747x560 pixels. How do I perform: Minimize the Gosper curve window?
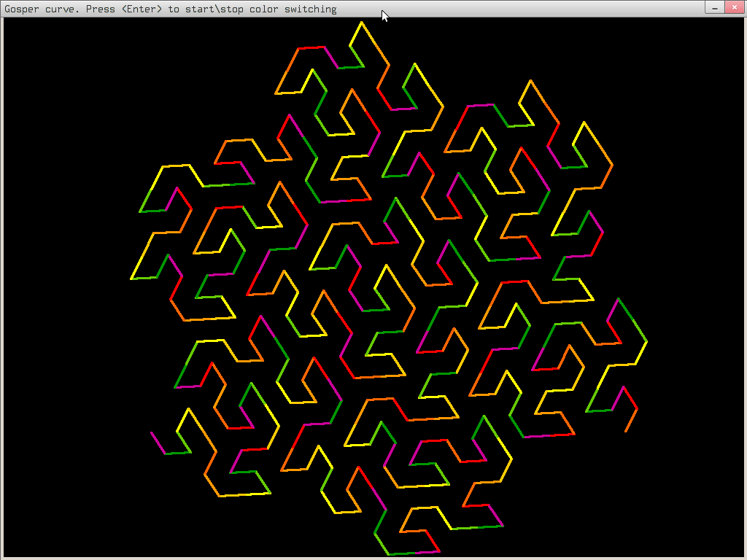point(715,7)
